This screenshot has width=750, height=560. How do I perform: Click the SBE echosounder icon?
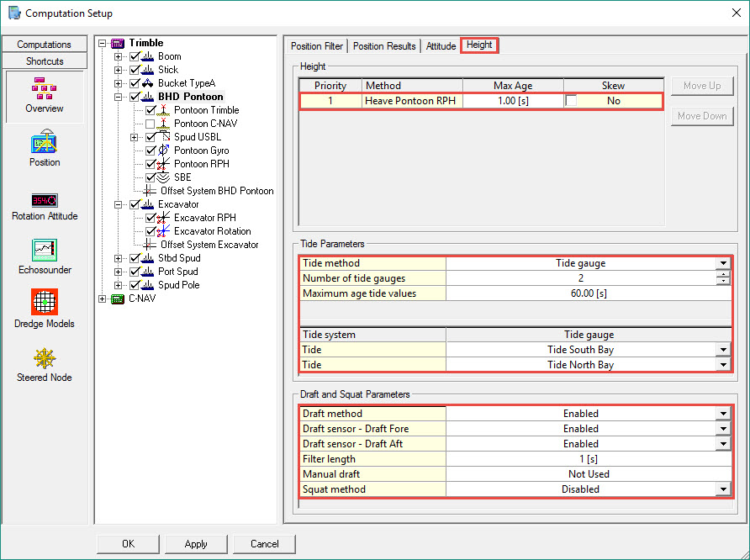165,177
